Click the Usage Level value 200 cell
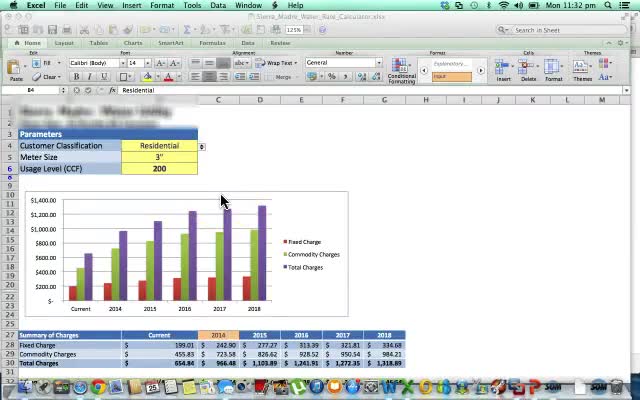The width and height of the screenshot is (640, 400). (x=159, y=169)
